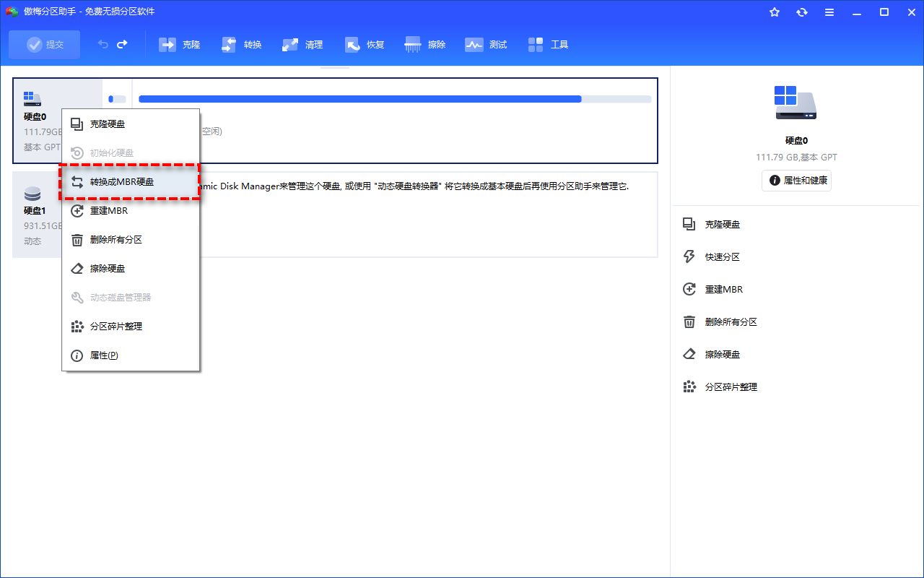Click the refresh icon in title bar

[802, 12]
